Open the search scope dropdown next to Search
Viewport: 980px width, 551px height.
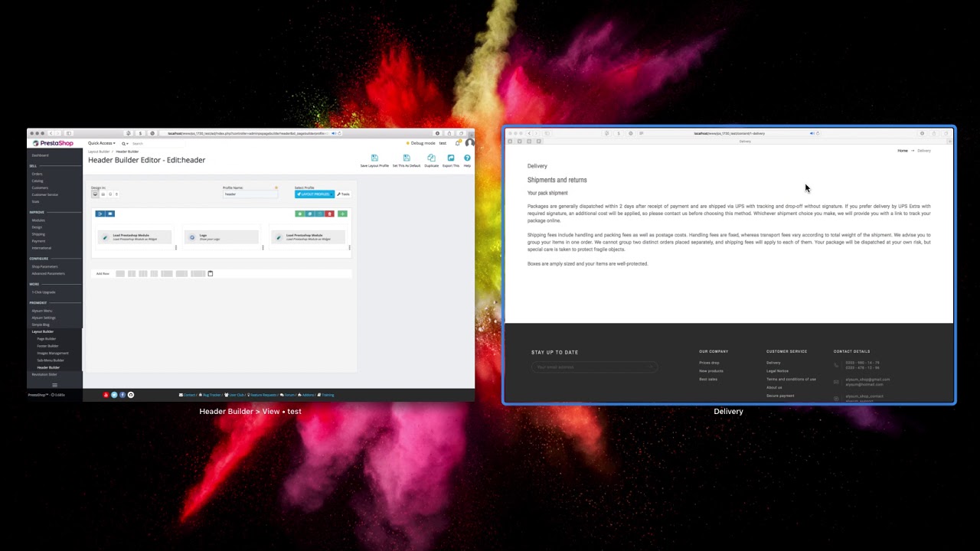coord(125,144)
